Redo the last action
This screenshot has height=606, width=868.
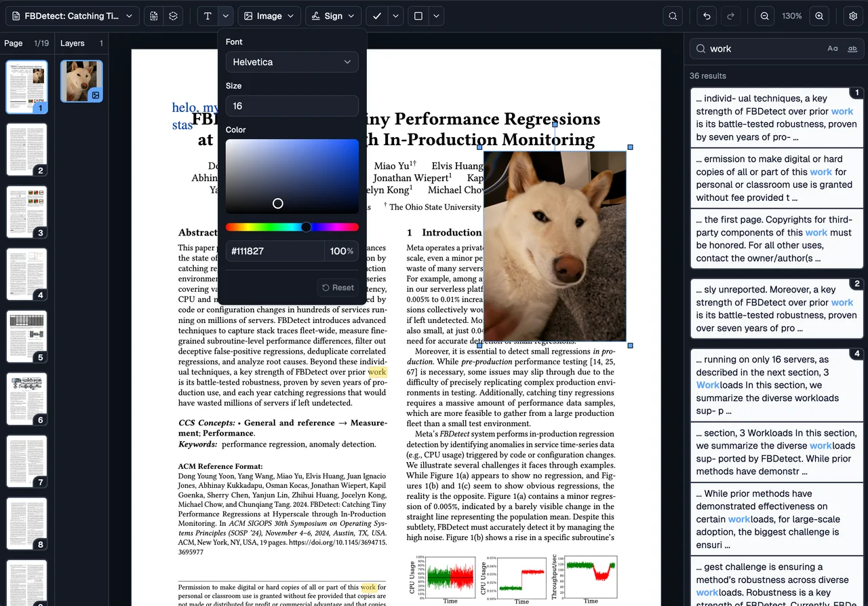click(x=730, y=16)
